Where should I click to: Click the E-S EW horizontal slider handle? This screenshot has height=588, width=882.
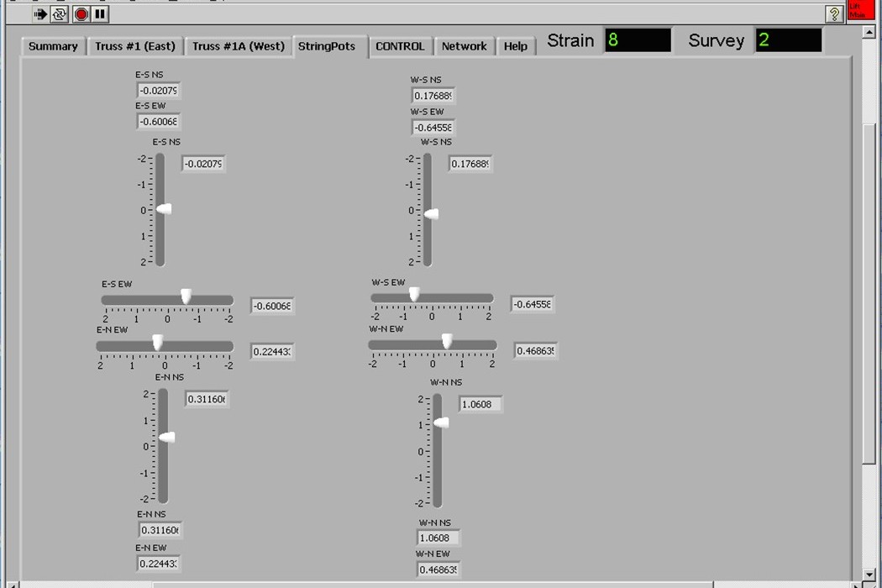click(186, 297)
